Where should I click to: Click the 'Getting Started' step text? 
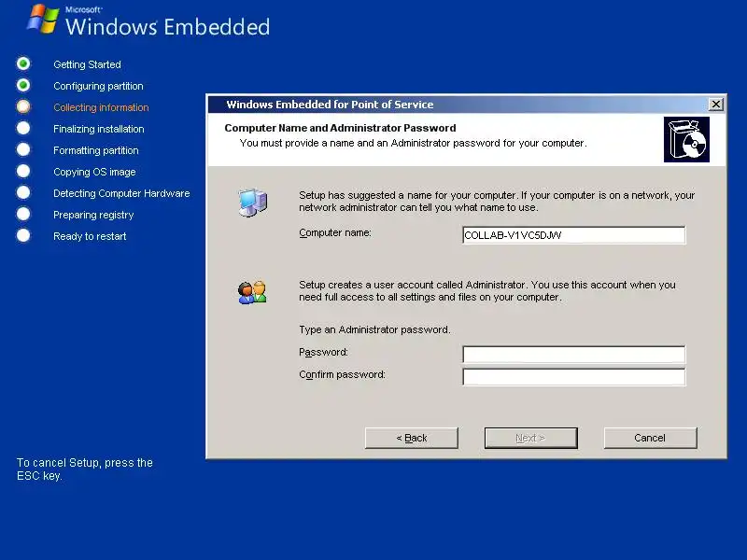coord(87,64)
